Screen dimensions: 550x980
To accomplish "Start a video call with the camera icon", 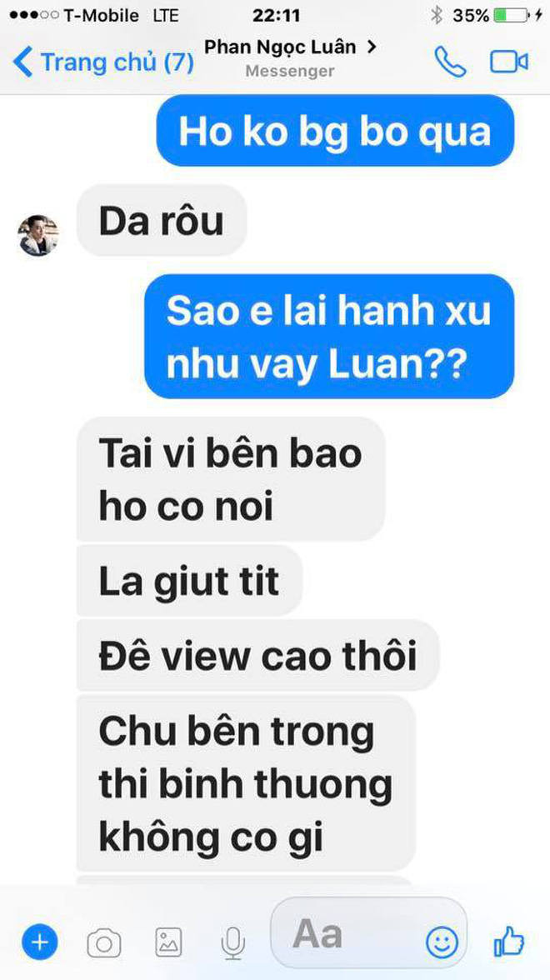I will [508, 62].
